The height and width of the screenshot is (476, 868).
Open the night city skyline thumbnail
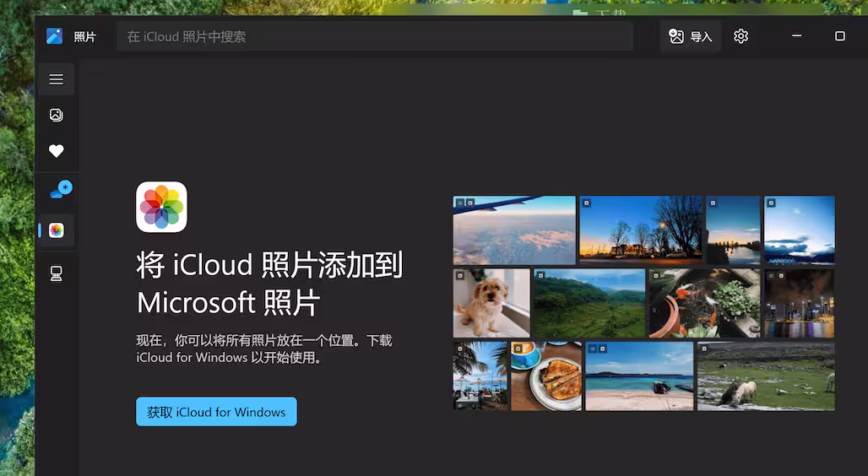tap(799, 303)
